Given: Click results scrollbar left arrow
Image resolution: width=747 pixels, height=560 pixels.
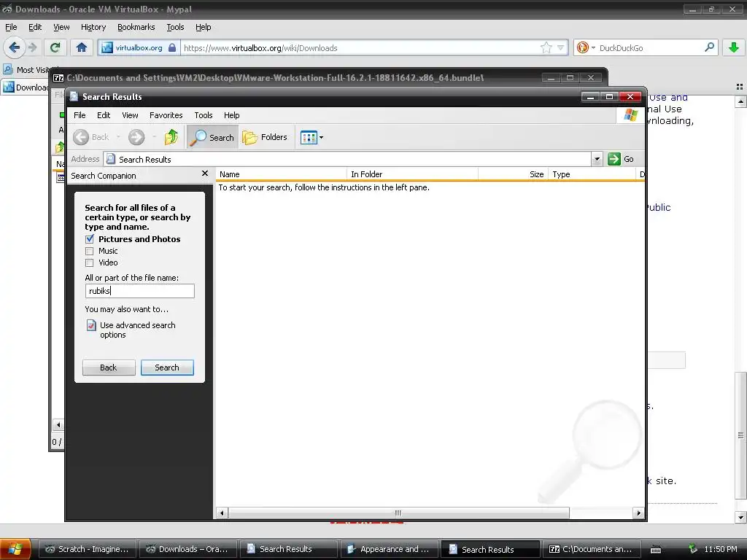Looking at the screenshot, I should [222, 513].
